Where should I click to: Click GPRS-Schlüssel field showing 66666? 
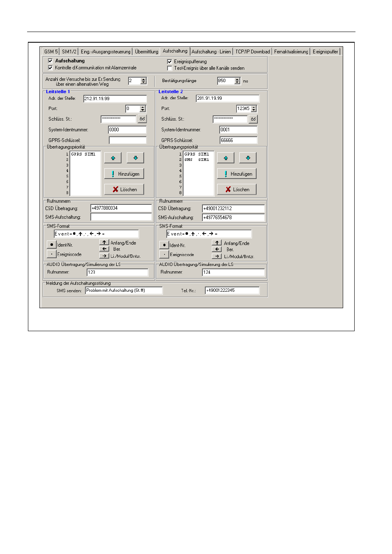point(238,140)
